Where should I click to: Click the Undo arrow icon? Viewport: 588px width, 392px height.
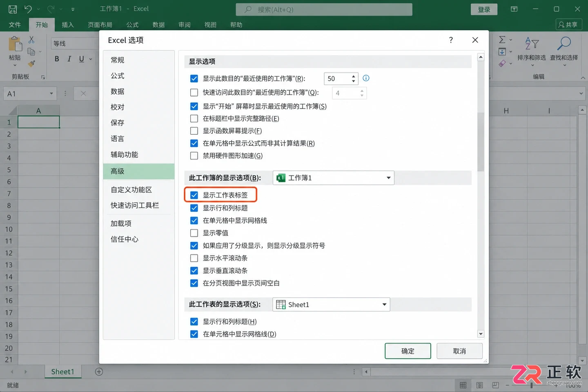click(x=28, y=9)
